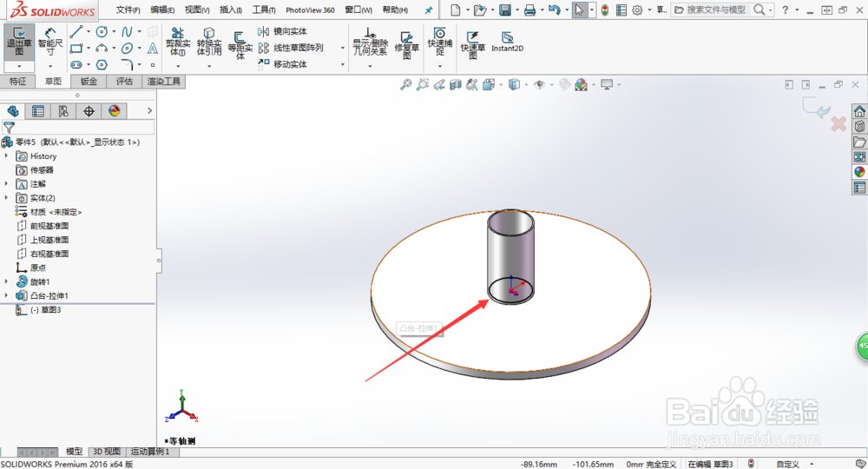Image resolution: width=868 pixels, height=469 pixels.
Task: Click the Exit Sketch (退出草图) button
Action: [19, 42]
